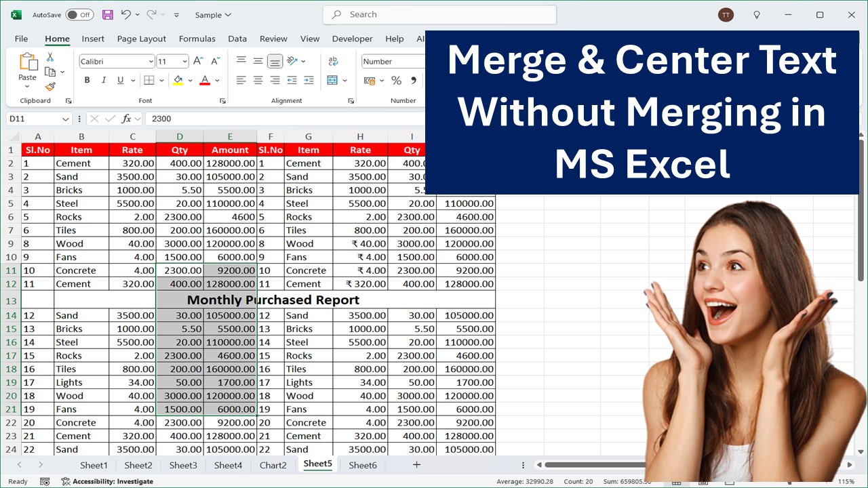Click Insert Function fx icon
Screen dimensions: 868x488
(x=126, y=119)
